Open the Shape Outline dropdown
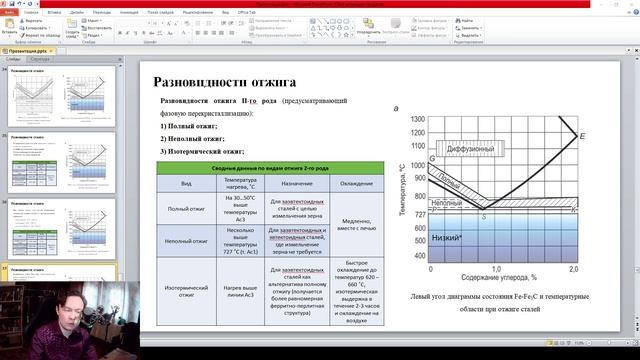This screenshot has height=360, width=640. (429, 28)
